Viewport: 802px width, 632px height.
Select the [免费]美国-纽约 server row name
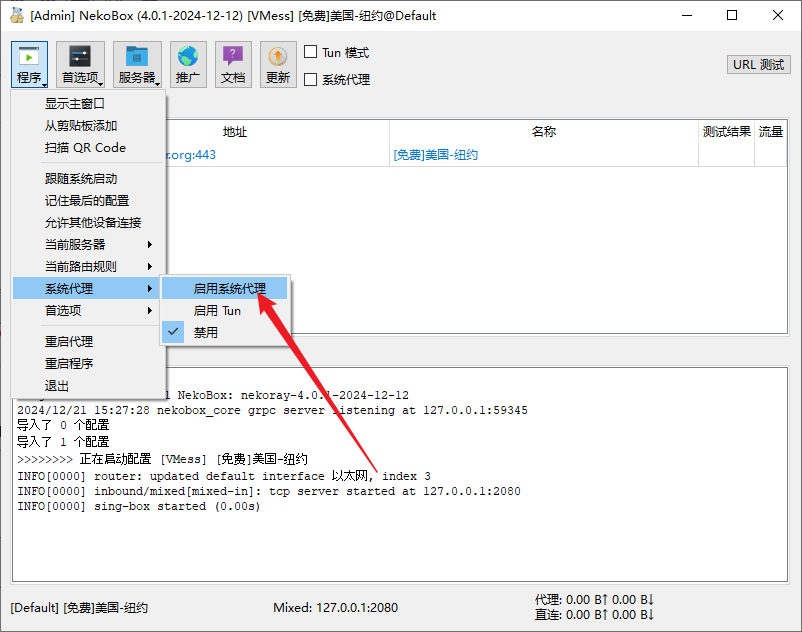(x=436, y=155)
